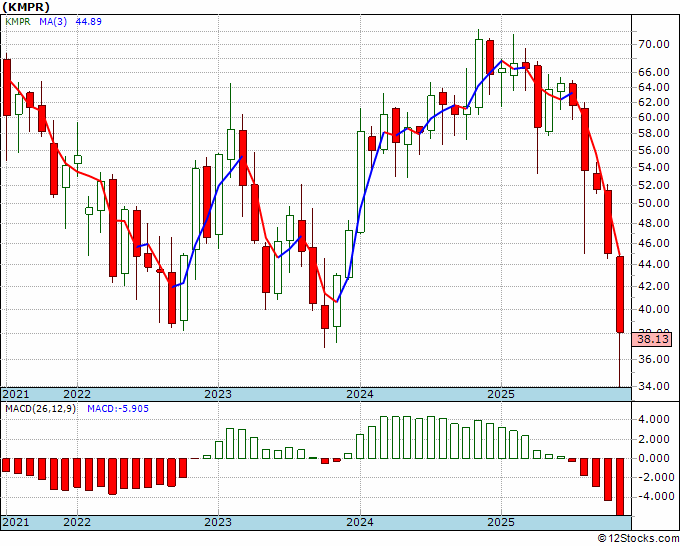The image size is (680, 546).
Task: Click 2021 on the MACD panel time axis
Action: coord(16,522)
